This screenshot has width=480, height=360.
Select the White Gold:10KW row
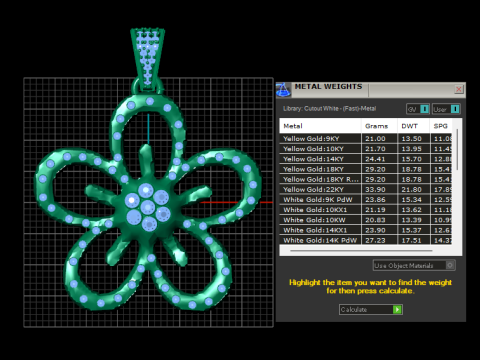366,220
